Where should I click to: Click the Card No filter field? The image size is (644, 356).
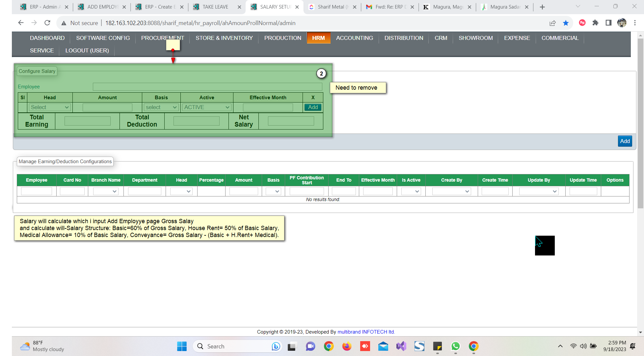click(72, 191)
